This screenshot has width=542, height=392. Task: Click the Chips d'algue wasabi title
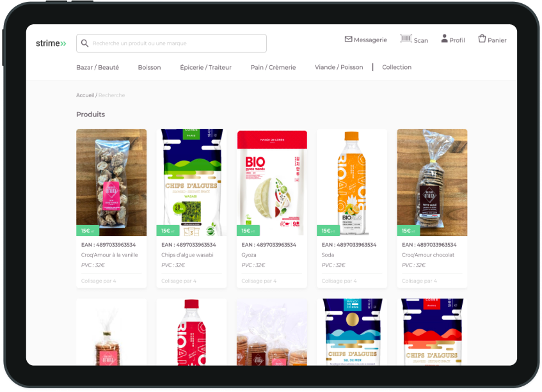(x=187, y=255)
